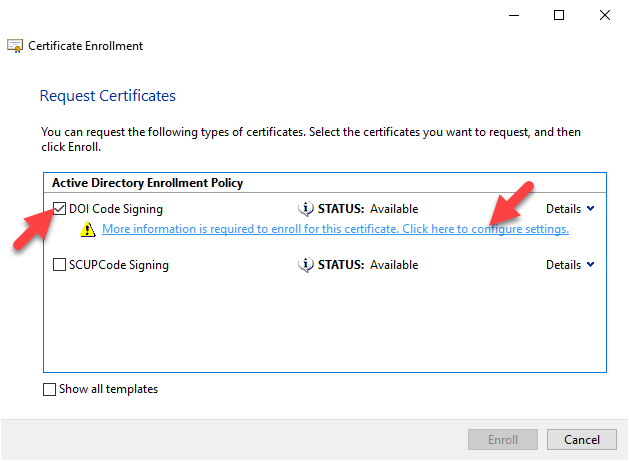Click the Active Directory Enrollment Policy header
Image resolution: width=629 pixels, height=461 pixels.
146,183
